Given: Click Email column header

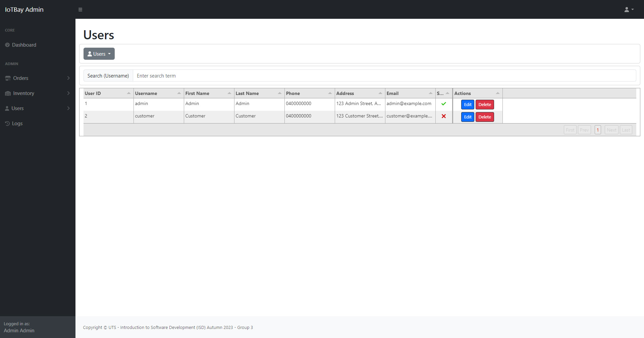Looking at the screenshot, I should pos(410,93).
